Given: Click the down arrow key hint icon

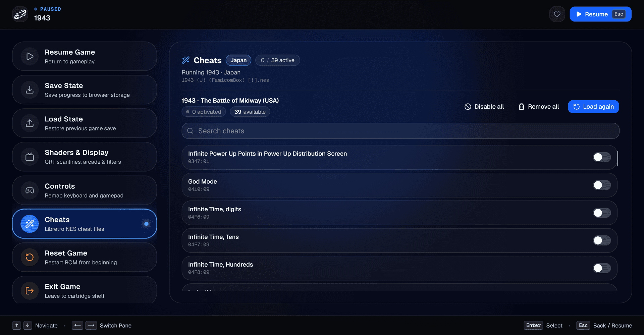Looking at the screenshot, I should tap(28, 325).
